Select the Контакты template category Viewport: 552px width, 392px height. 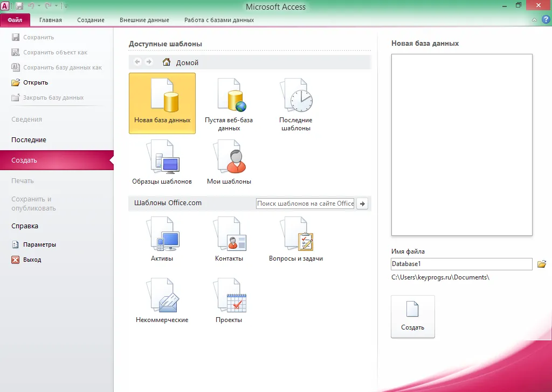[229, 239]
